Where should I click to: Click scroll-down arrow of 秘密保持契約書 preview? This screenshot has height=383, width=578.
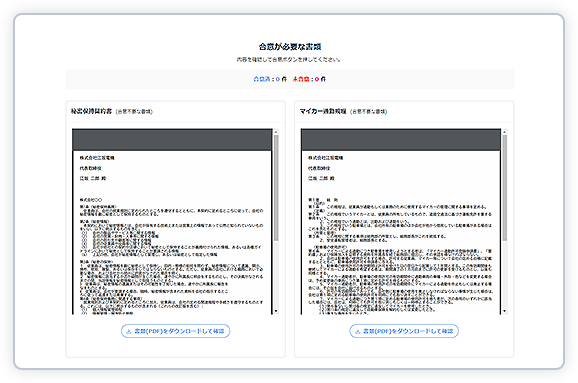coord(276,311)
